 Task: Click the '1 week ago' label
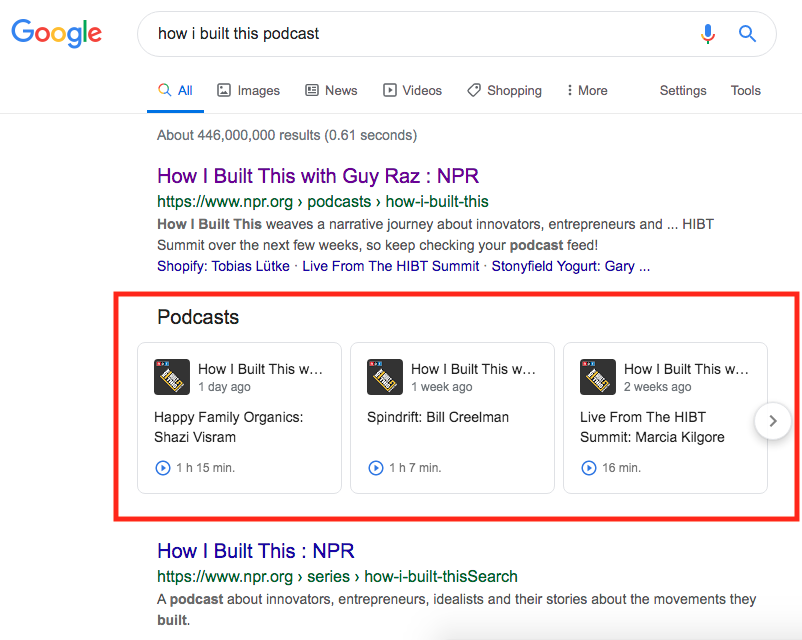point(441,387)
